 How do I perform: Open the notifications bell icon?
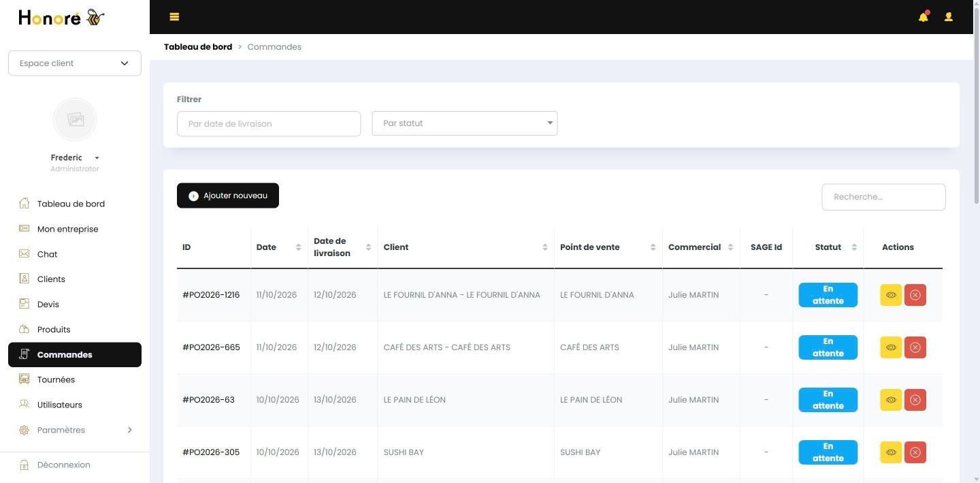pos(924,16)
